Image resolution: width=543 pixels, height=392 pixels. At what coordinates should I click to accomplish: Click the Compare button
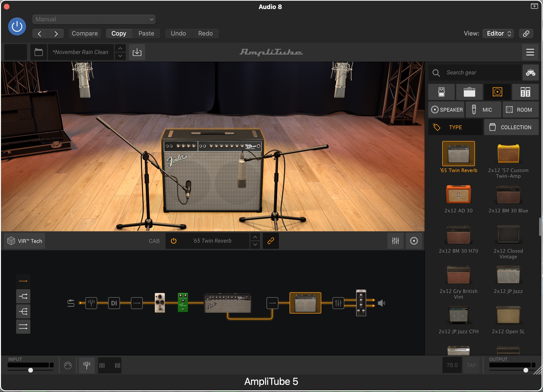coord(85,33)
